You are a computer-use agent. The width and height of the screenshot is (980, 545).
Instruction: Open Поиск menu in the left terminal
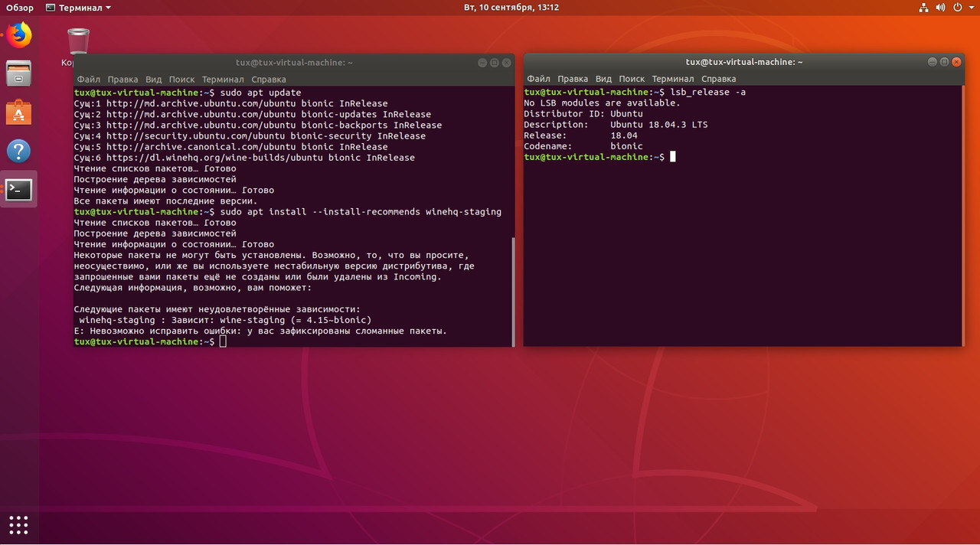[x=181, y=79]
